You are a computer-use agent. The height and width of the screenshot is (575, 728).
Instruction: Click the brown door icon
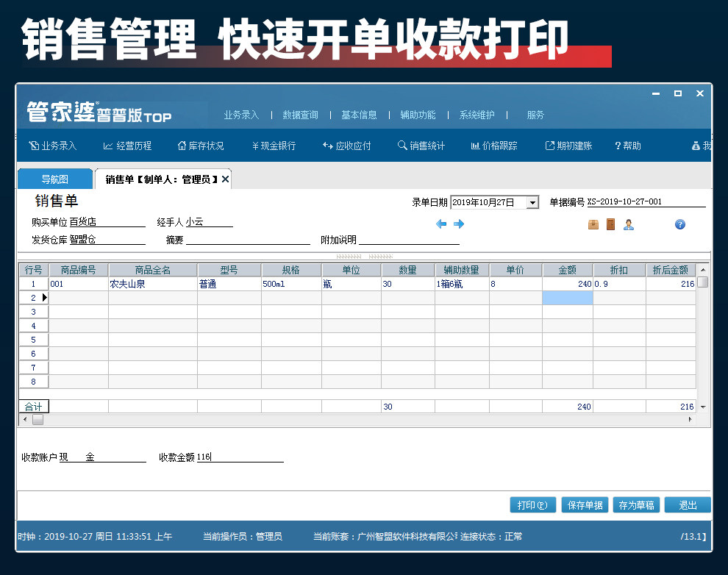(x=610, y=224)
